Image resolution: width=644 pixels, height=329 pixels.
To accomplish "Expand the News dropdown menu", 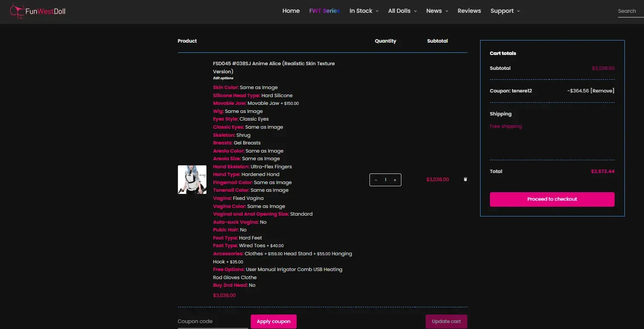I will click(437, 11).
